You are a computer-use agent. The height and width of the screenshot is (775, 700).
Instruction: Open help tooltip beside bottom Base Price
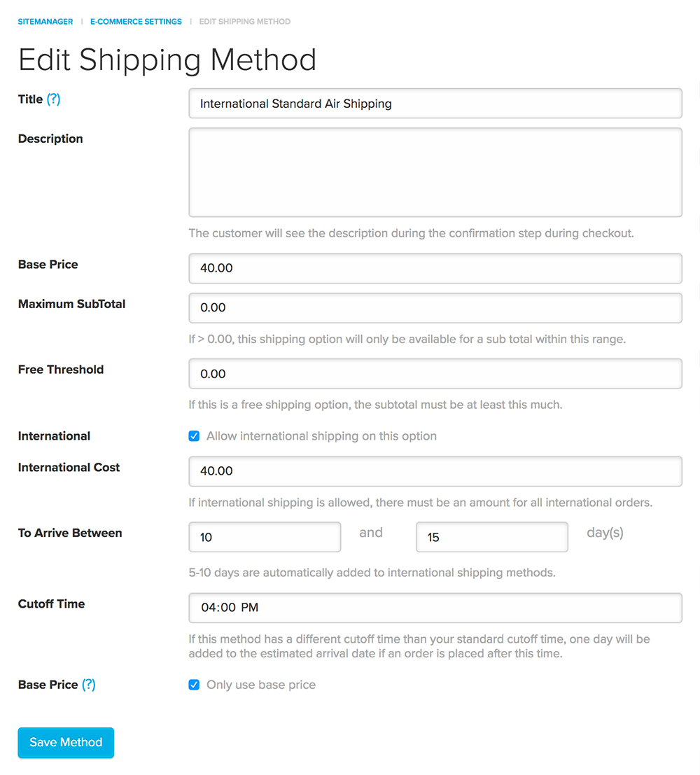pyautogui.click(x=88, y=685)
